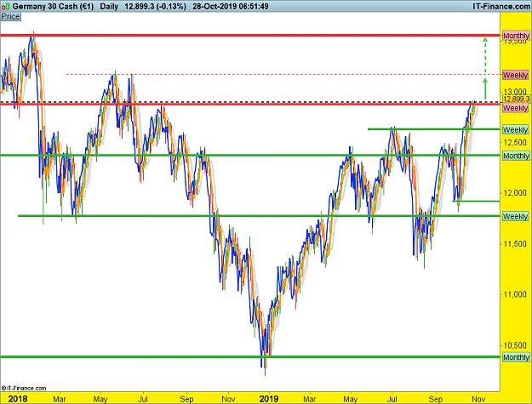The width and height of the screenshot is (532, 404).
Task: Click the candlestick icon beside Germany 30 Cash title
Action: [x=5, y=7]
